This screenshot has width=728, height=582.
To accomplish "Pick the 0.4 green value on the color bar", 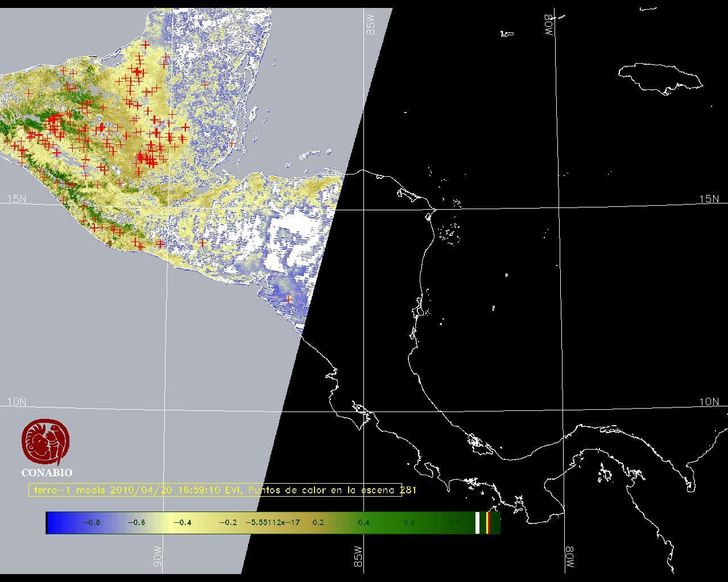I will pyautogui.click(x=363, y=522).
